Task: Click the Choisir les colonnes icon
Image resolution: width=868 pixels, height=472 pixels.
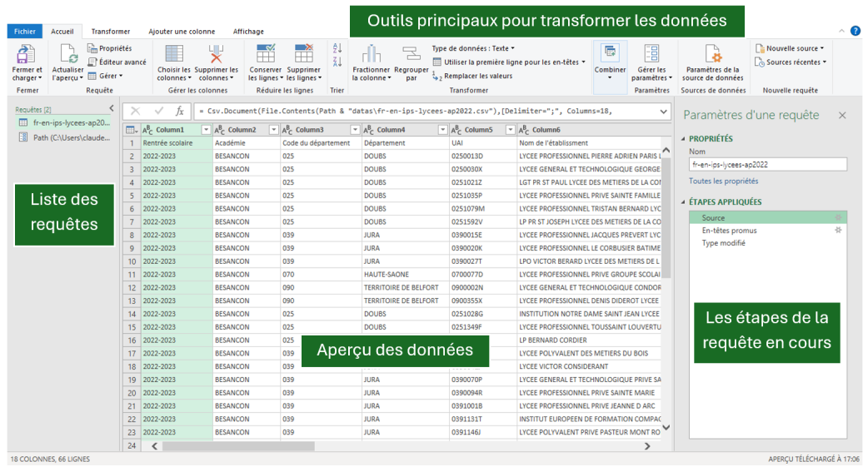Action: [x=174, y=54]
